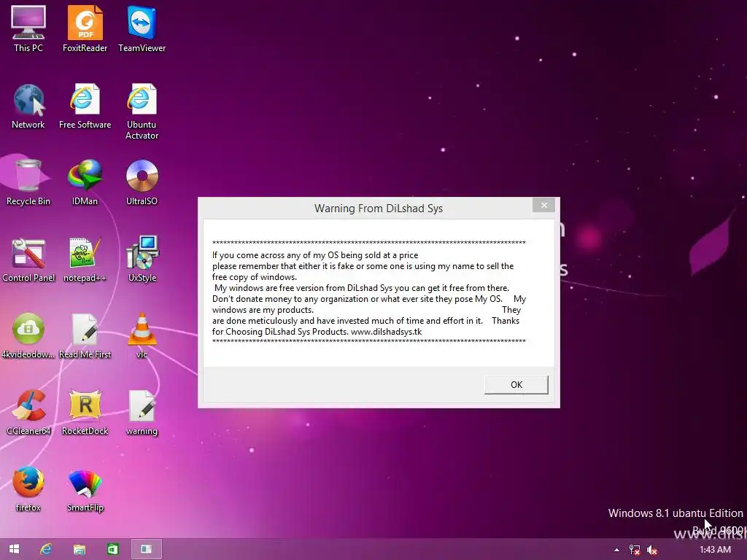Select the CCleaner64 desktop icon

click(x=28, y=413)
